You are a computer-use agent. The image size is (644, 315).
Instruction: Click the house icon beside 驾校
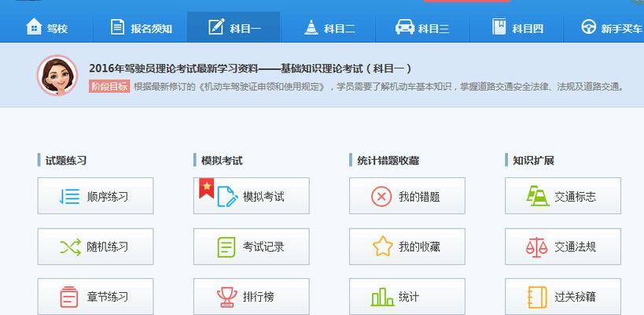(x=34, y=27)
